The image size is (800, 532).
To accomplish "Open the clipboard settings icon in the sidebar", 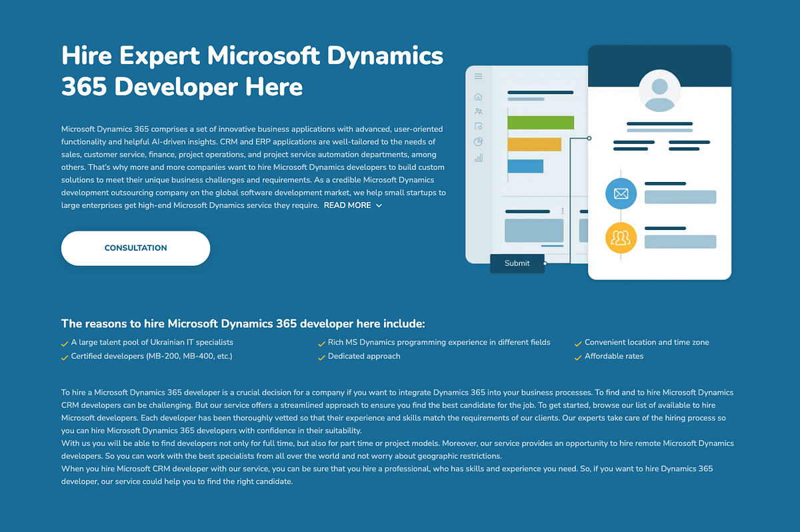I will 478,126.
